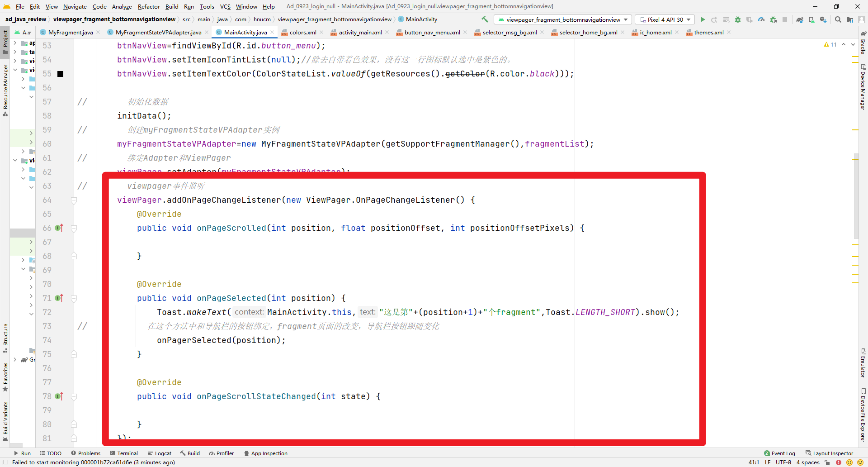
Task: Toggle the Favorites tool window
Action: coord(5,377)
